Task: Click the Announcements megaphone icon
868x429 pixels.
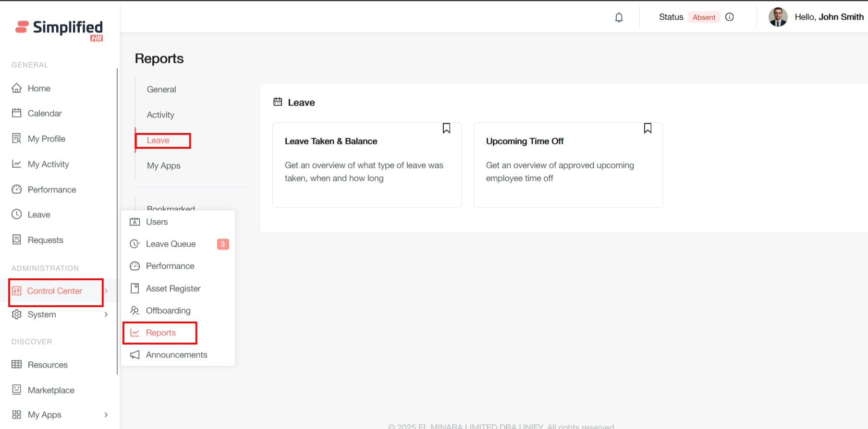Action: [x=135, y=355]
